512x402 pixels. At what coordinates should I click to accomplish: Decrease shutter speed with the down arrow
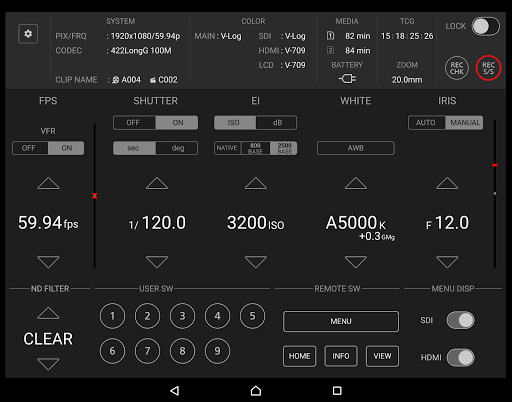157,262
